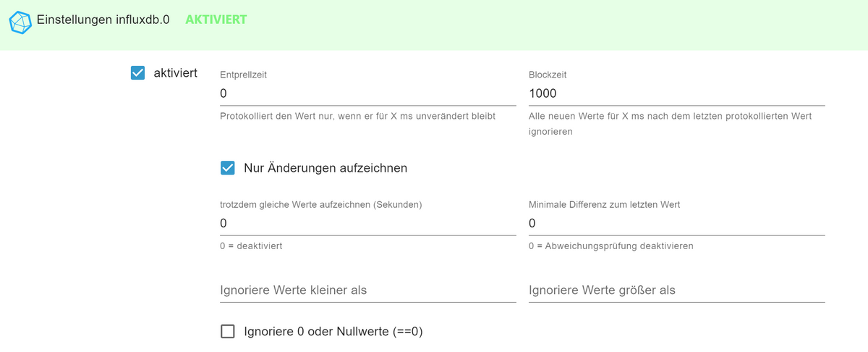Click the 'aktiviert' checkbox label text
This screenshot has height=352, width=868.
tap(176, 73)
